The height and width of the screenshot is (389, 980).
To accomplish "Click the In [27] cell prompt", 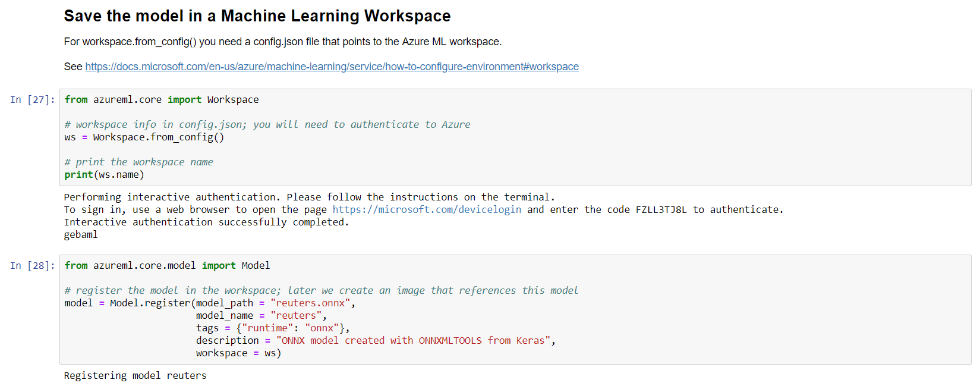I will [x=32, y=100].
